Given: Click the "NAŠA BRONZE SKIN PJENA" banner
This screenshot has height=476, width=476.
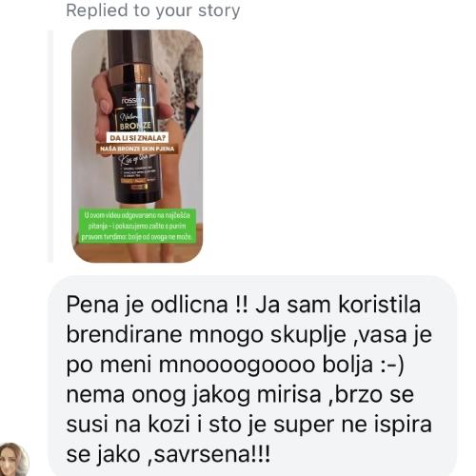Looking at the screenshot, I should [137, 149].
